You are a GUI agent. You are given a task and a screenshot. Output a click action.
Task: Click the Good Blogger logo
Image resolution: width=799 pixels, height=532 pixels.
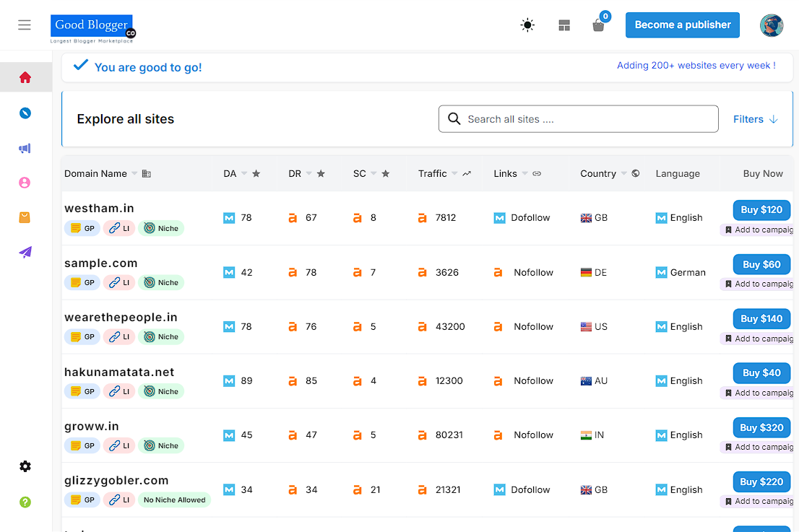point(92,29)
